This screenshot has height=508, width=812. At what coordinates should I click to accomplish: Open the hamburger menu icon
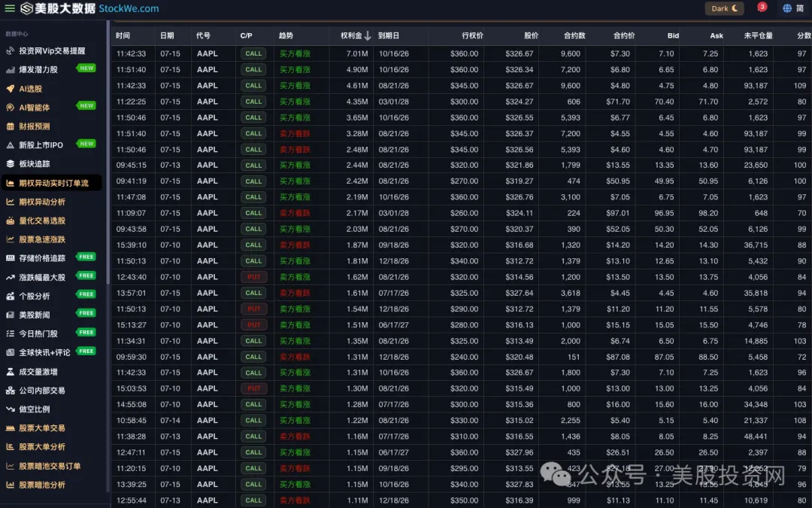pyautogui.click(x=9, y=8)
